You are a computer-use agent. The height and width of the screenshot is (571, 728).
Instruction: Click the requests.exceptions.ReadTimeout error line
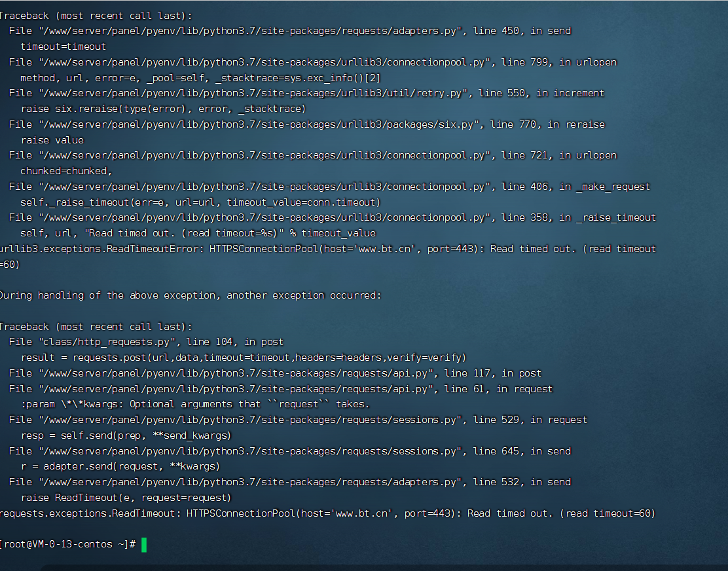(x=327, y=513)
